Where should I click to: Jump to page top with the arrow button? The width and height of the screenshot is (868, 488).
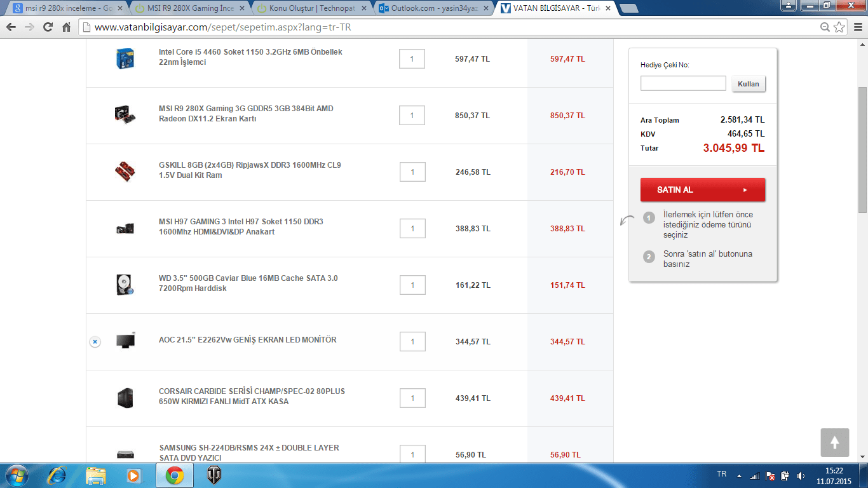coord(835,442)
